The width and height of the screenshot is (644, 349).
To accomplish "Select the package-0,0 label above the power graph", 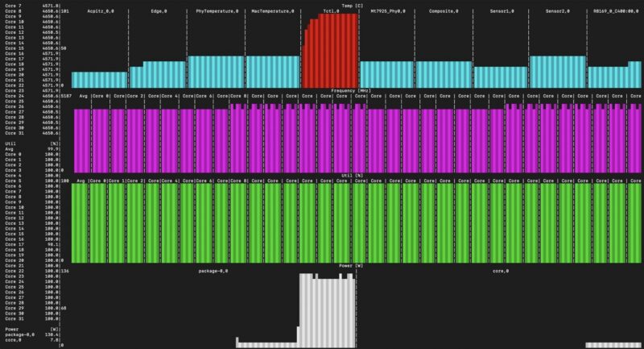I will click(213, 271).
